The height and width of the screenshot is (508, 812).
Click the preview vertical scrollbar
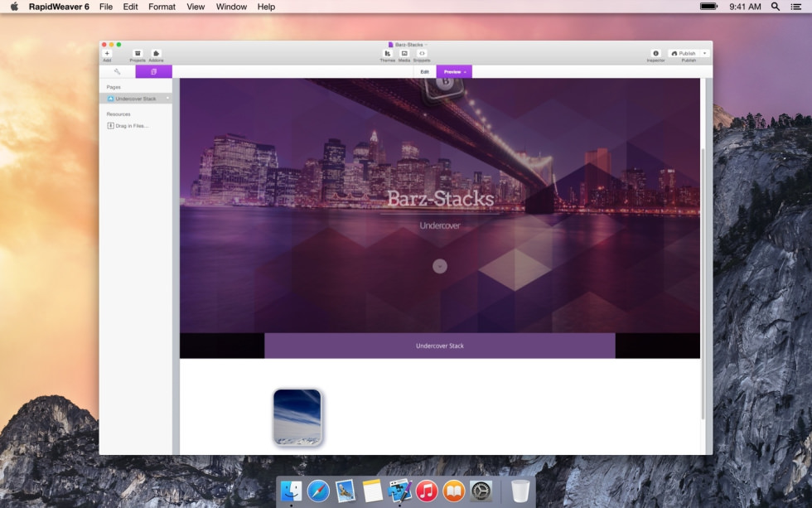pyautogui.click(x=703, y=283)
